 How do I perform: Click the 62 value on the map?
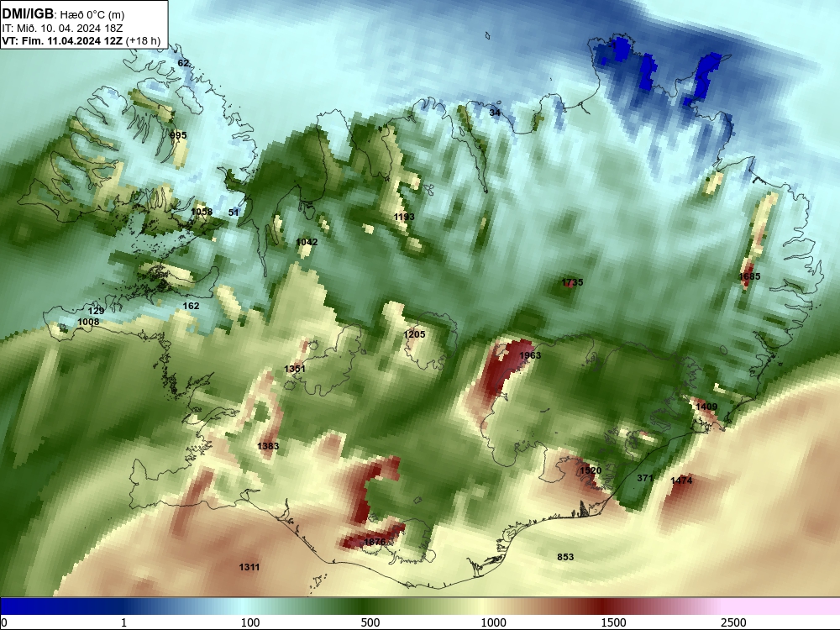tap(183, 63)
